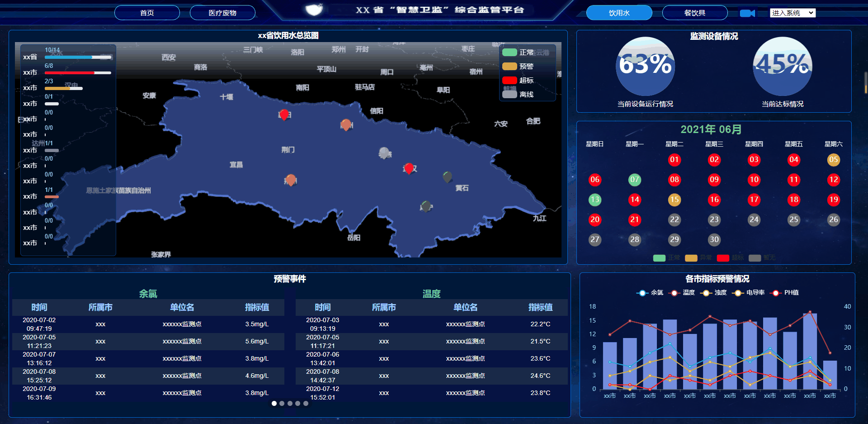The width and height of the screenshot is (868, 424).
Task: Toggle 温度 series in chart legend
Action: (682, 293)
